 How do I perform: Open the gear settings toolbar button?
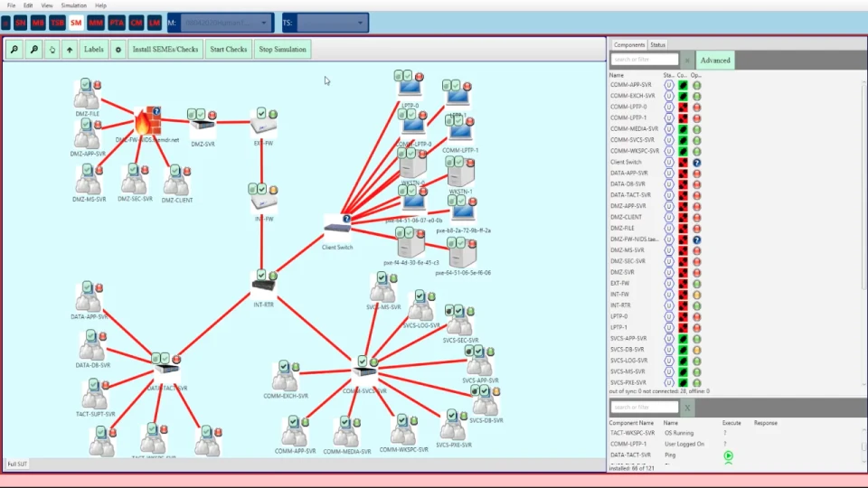[x=118, y=49]
